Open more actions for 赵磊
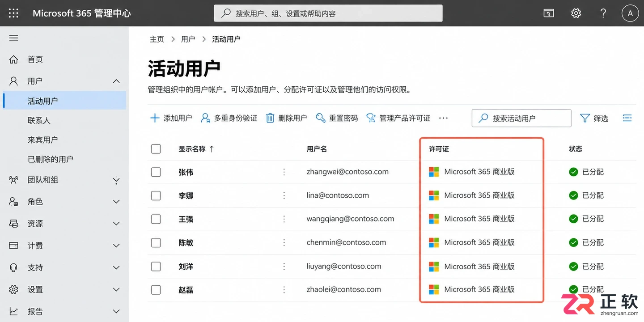644x322 pixels. pyautogui.click(x=284, y=289)
